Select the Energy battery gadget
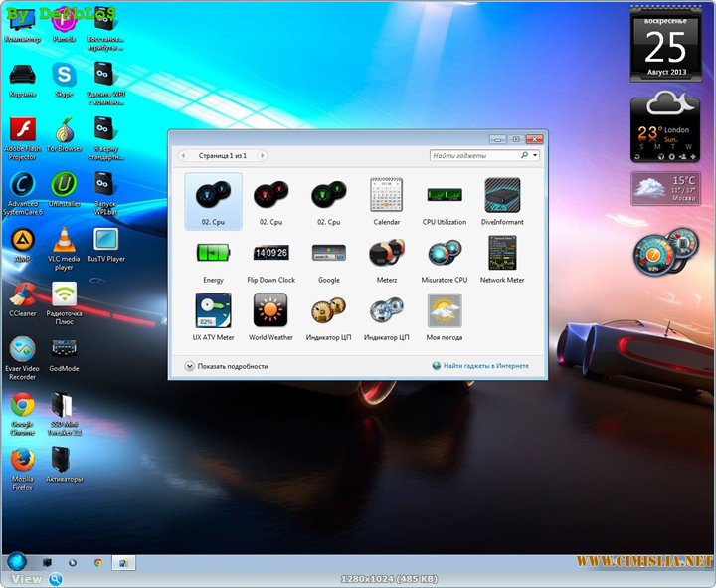Image resolution: width=716 pixels, height=588 pixels. point(213,253)
